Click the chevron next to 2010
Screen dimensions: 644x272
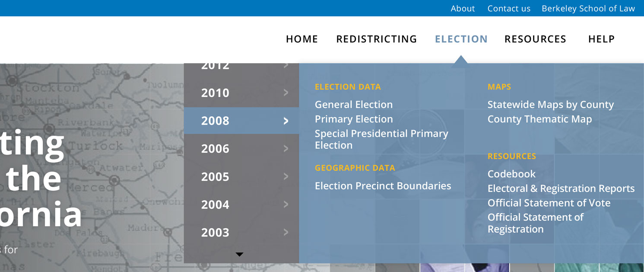coord(286,93)
